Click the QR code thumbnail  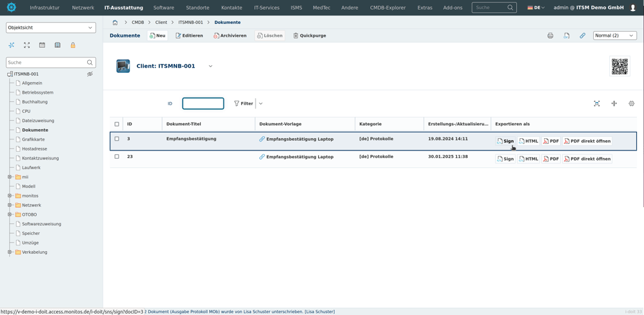tap(619, 66)
